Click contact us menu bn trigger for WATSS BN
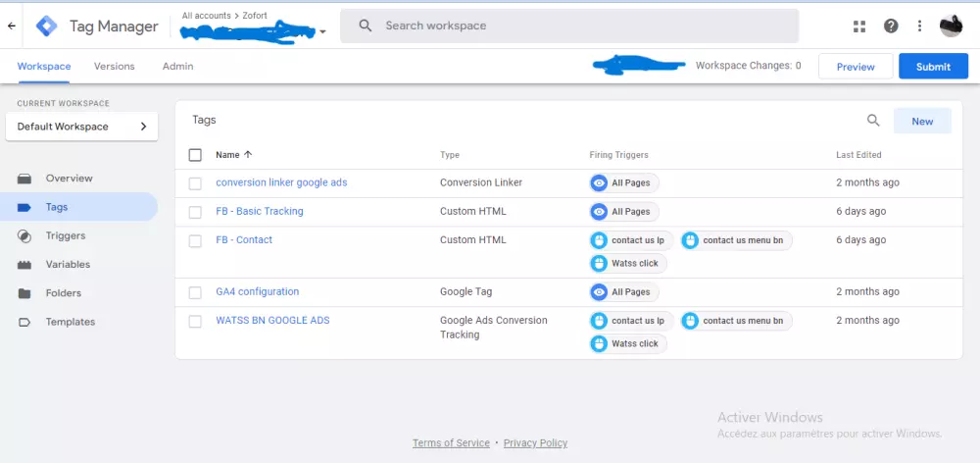This screenshot has height=463, width=980. click(736, 321)
